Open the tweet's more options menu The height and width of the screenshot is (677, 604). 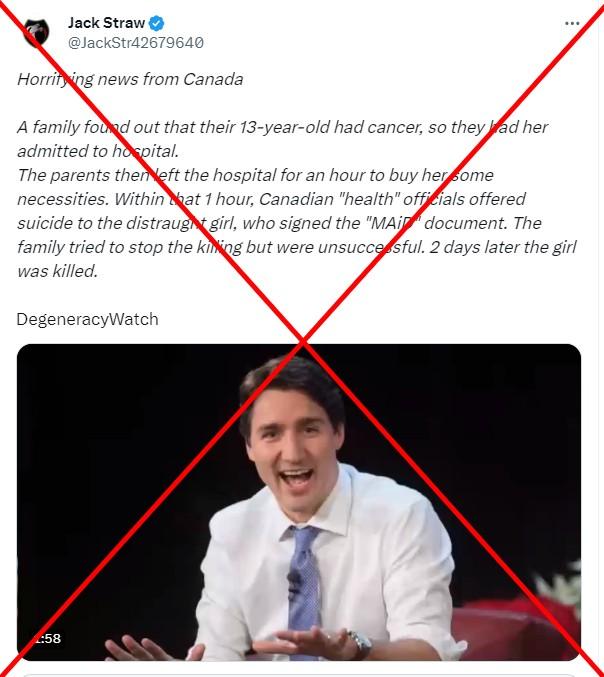[572, 24]
